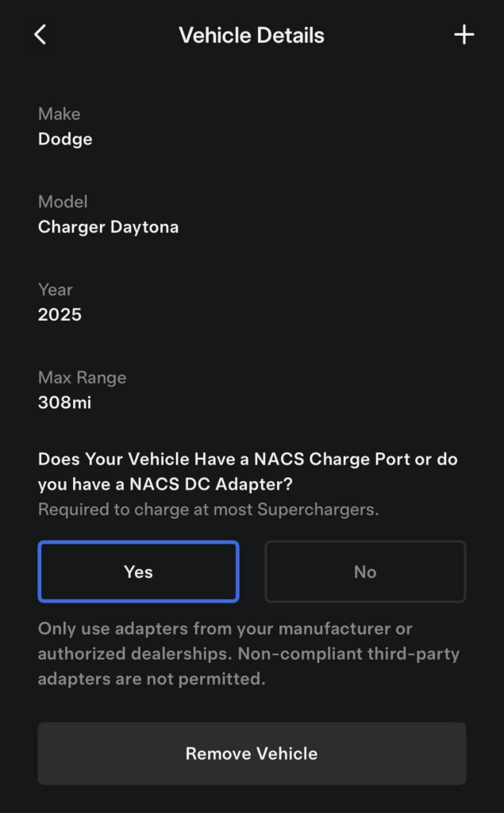This screenshot has width=504, height=813.
Task: Click the Vehicle Details page title
Action: (252, 36)
